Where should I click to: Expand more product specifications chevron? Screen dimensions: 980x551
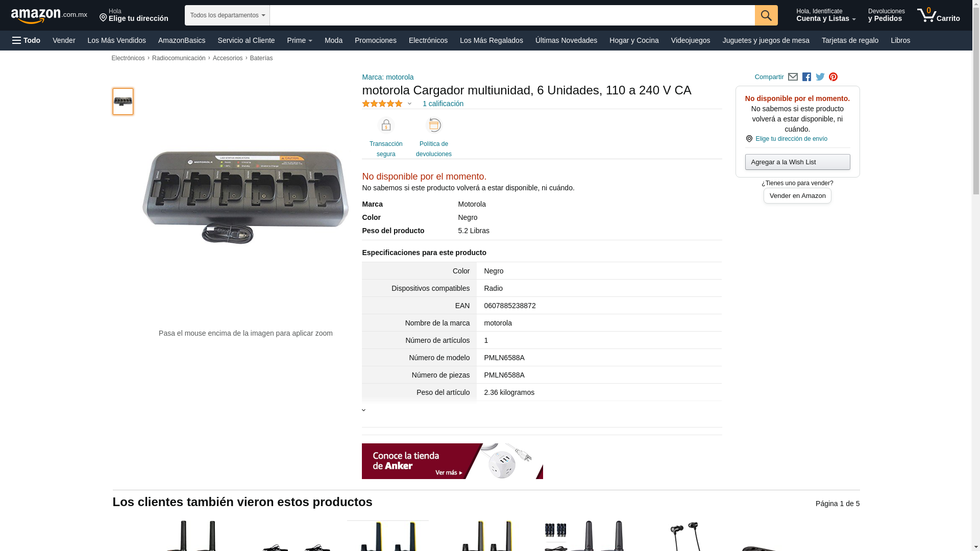coord(364,410)
